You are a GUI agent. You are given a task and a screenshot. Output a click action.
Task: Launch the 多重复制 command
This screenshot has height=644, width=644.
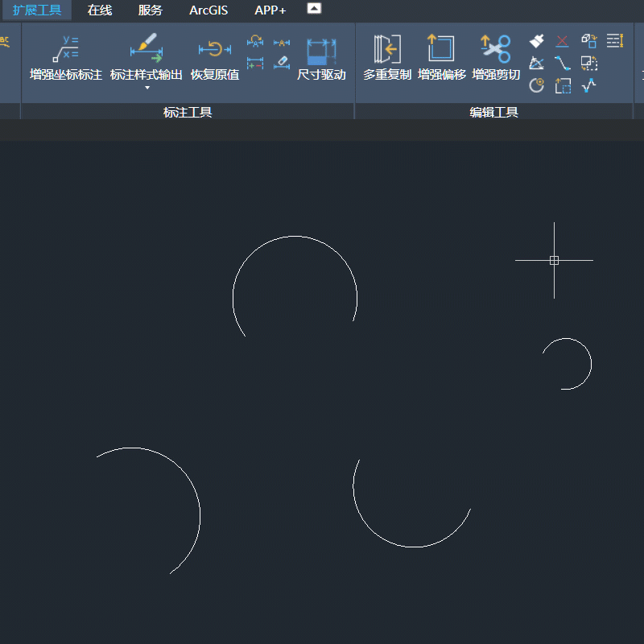coord(387,58)
